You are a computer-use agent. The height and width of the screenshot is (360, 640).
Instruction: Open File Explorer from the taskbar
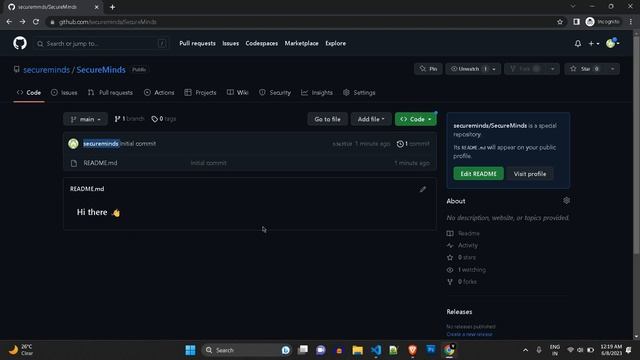[358, 350]
